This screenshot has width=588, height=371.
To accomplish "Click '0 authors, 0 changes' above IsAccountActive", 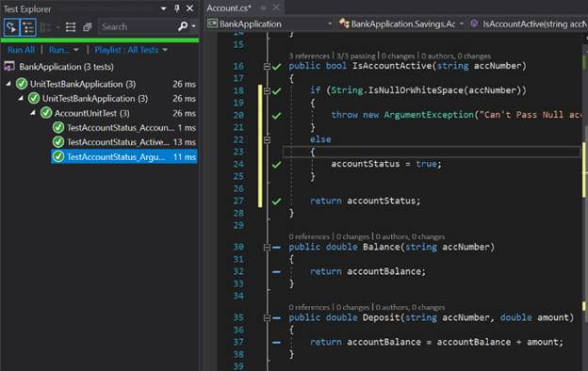I will click(456, 56).
